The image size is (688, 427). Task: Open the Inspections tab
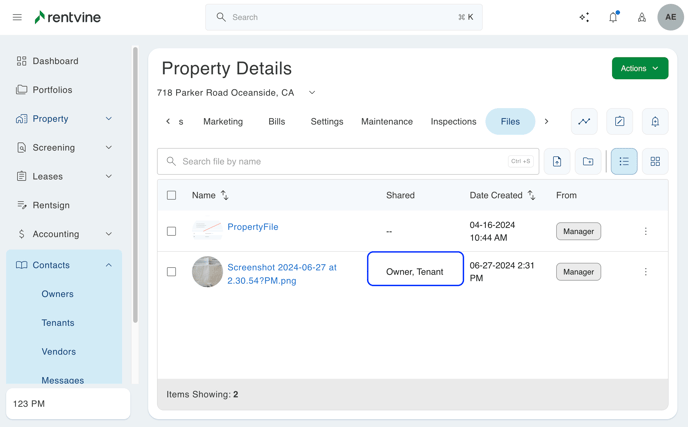tap(453, 122)
